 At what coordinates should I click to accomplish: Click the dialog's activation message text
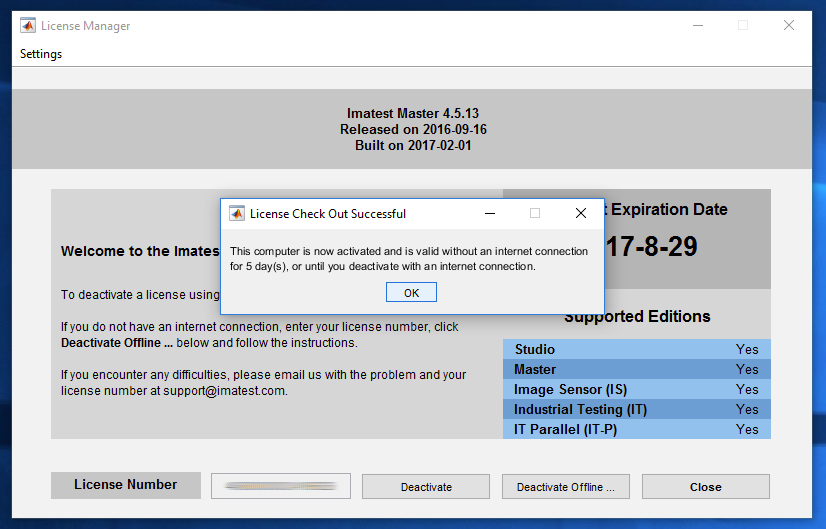[x=409, y=259]
